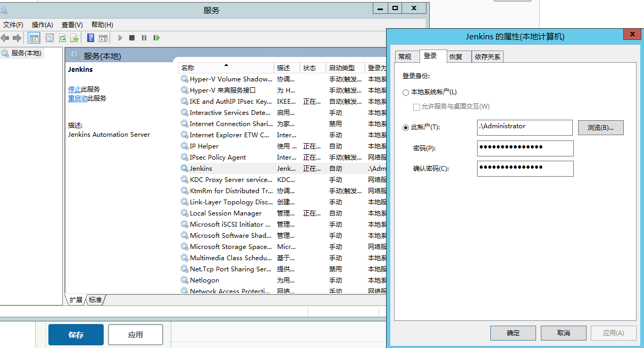
Task: Sort list by 状态 column header
Action: click(313, 68)
